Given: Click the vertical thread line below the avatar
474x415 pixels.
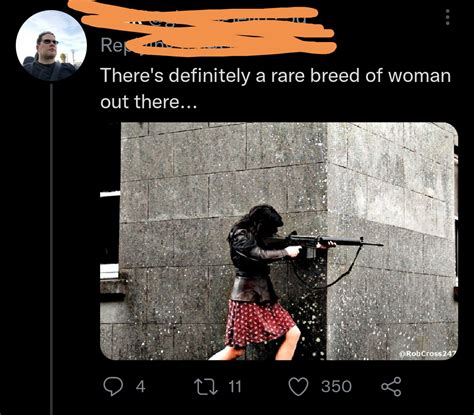Looking at the screenshot, I should 51,249.
